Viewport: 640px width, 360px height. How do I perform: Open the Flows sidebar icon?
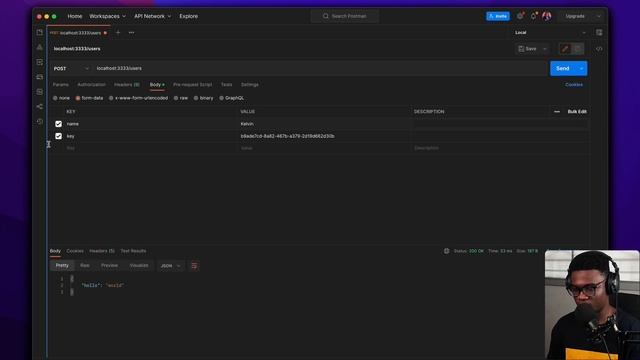click(x=40, y=107)
